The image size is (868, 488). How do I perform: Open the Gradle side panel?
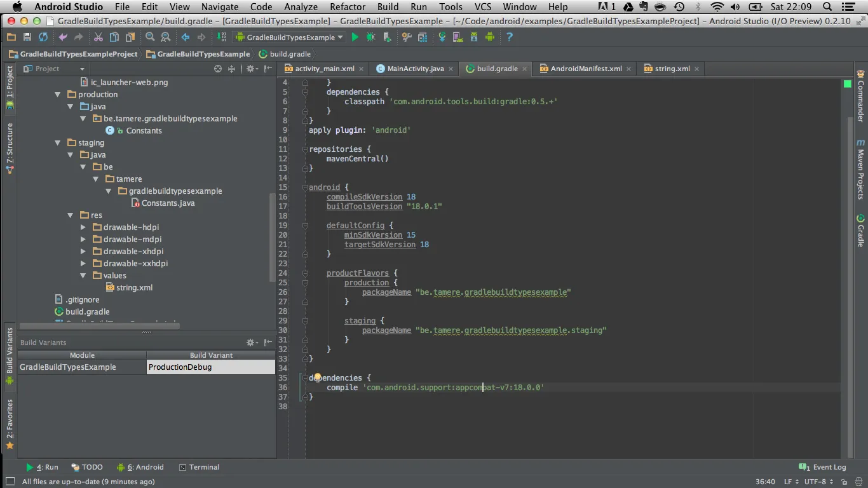pos(861,231)
